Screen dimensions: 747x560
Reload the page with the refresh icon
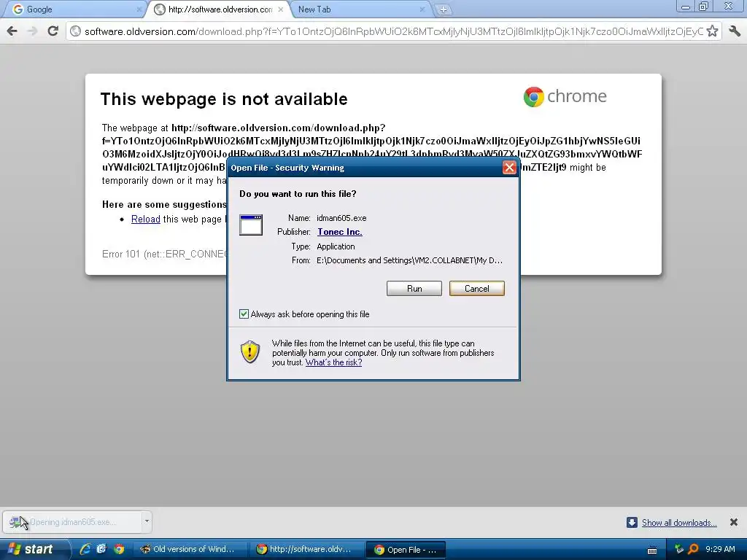coord(53,31)
